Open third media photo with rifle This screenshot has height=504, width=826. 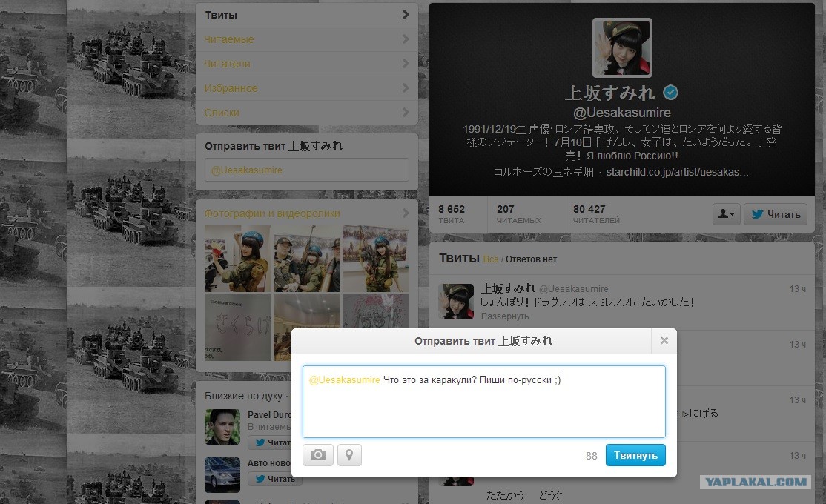pyautogui.click(x=376, y=259)
